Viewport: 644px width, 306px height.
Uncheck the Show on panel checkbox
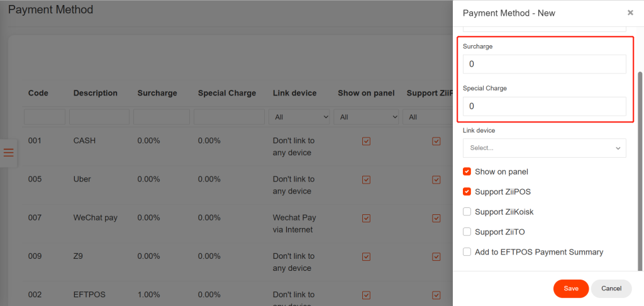click(x=467, y=172)
